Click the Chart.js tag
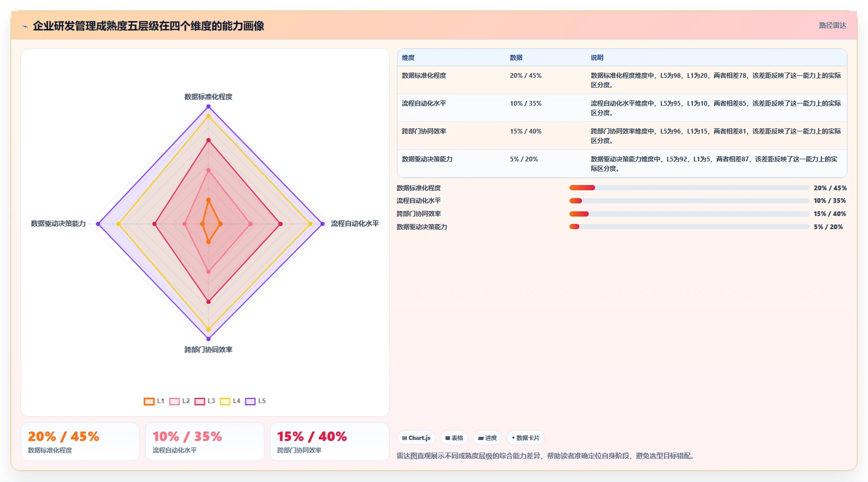Screen dimensions: 868x482 [416, 438]
